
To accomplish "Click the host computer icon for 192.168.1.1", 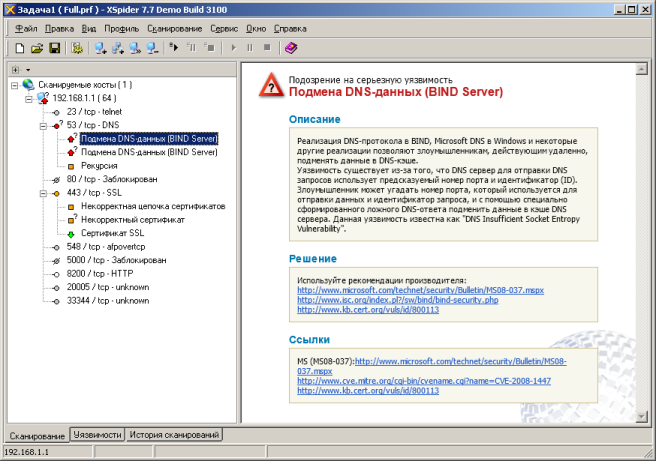I will [43, 98].
